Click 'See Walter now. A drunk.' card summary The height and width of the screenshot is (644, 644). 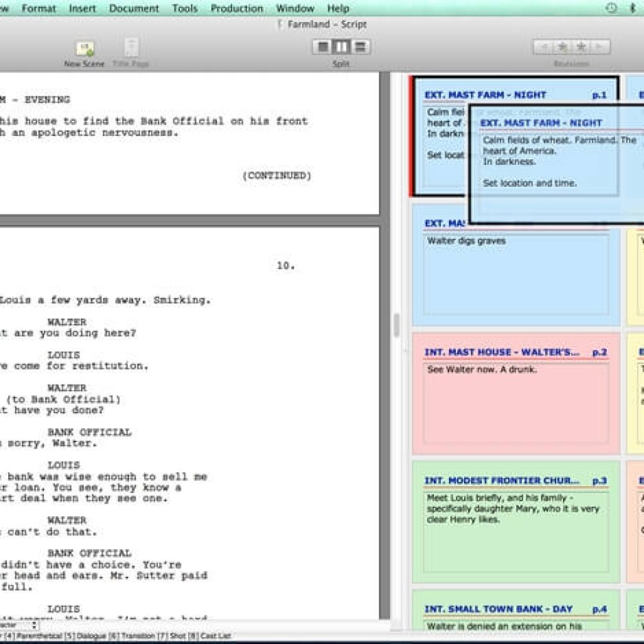point(482,370)
